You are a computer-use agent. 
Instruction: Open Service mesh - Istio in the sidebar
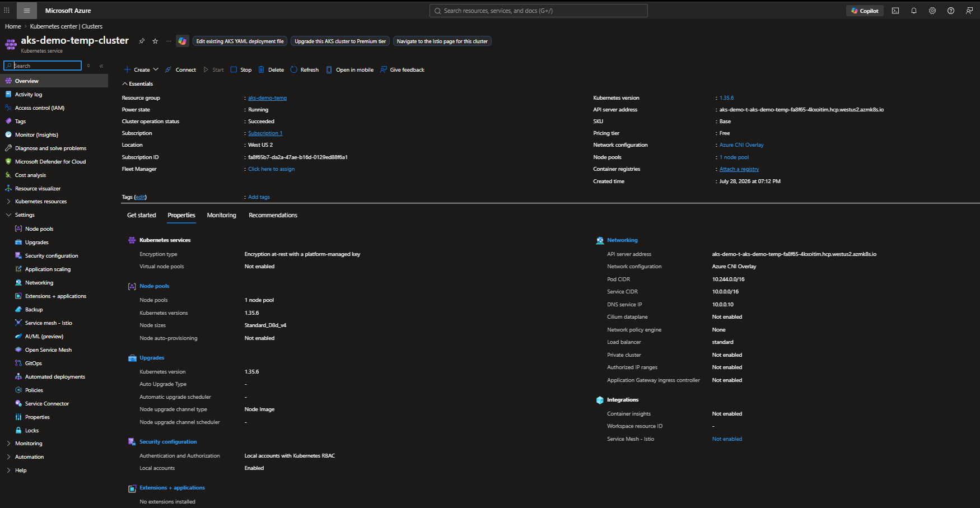(x=48, y=323)
